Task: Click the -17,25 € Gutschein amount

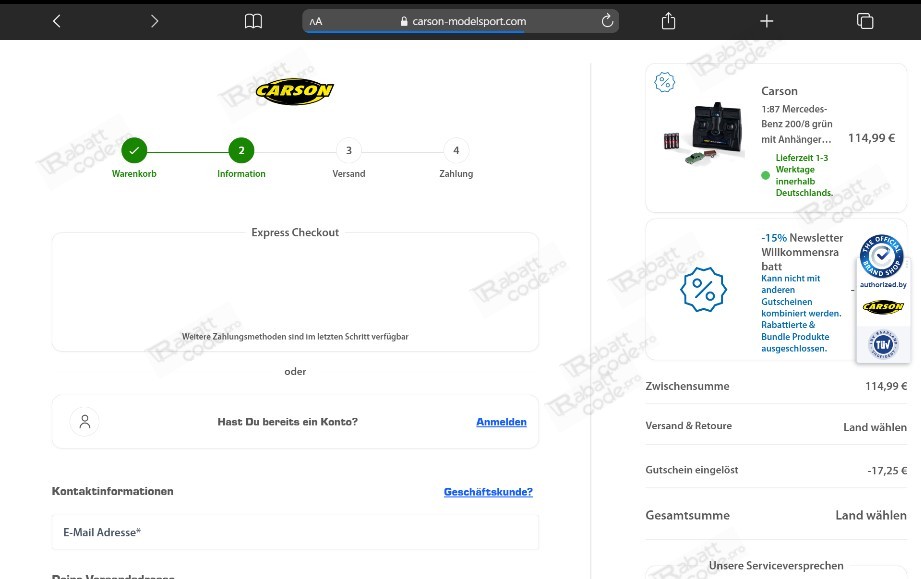Action: pyautogui.click(x=887, y=470)
